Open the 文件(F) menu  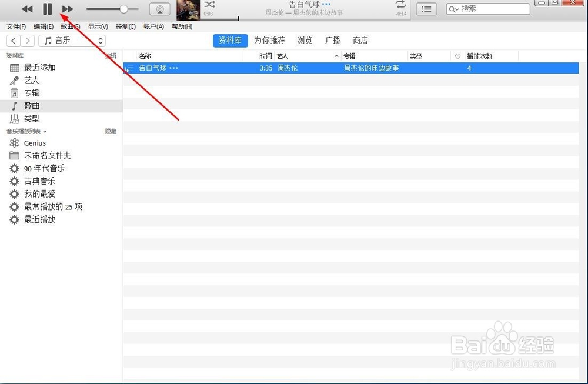16,26
